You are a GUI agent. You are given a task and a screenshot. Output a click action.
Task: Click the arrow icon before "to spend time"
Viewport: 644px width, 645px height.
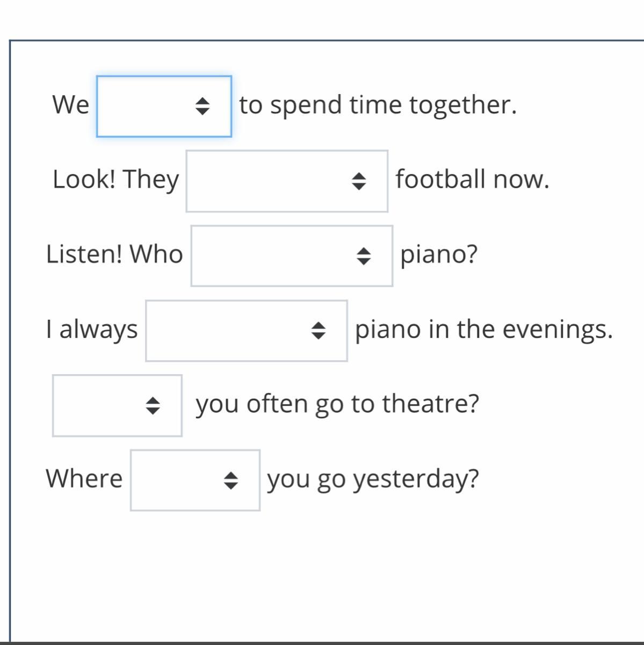pyautogui.click(x=202, y=106)
